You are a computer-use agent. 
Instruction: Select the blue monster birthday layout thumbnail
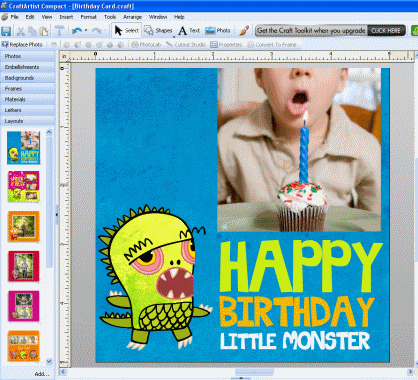(24, 147)
